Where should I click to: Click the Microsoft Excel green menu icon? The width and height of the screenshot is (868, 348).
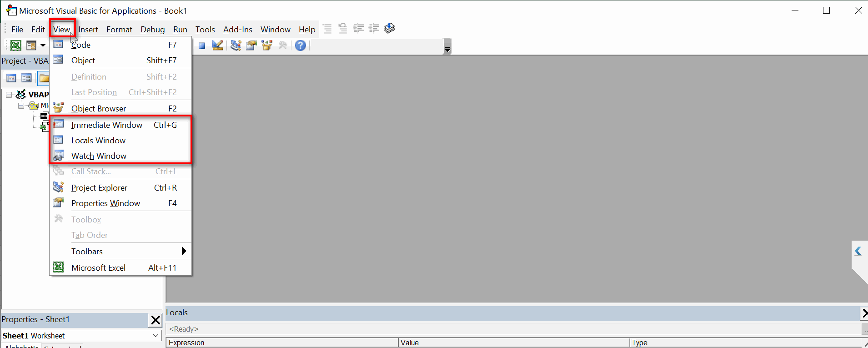click(x=58, y=267)
